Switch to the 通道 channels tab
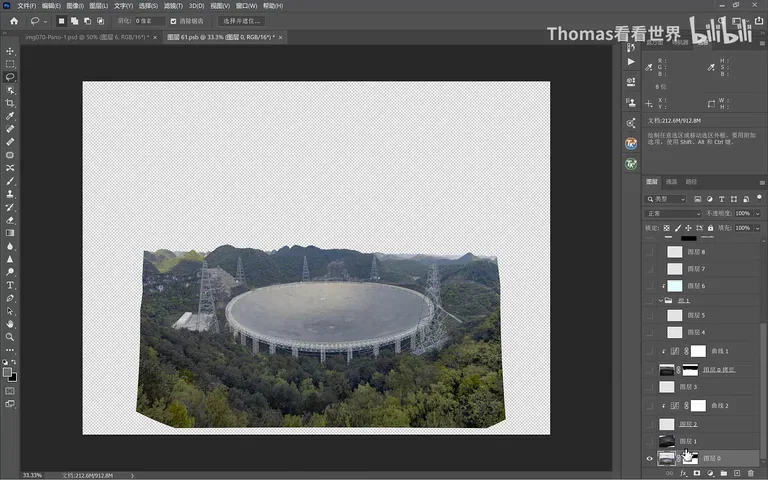 pos(671,182)
